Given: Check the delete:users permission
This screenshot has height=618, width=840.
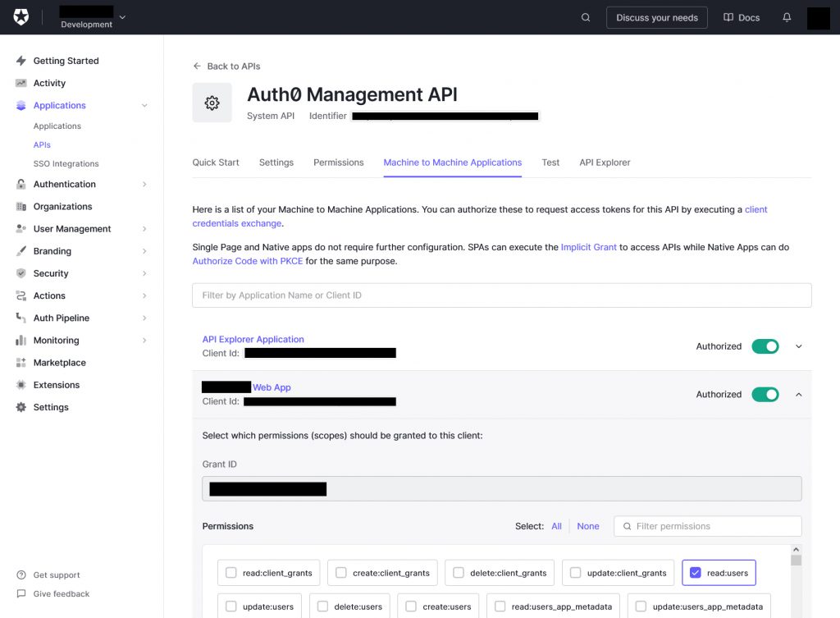Looking at the screenshot, I should tap(322, 607).
